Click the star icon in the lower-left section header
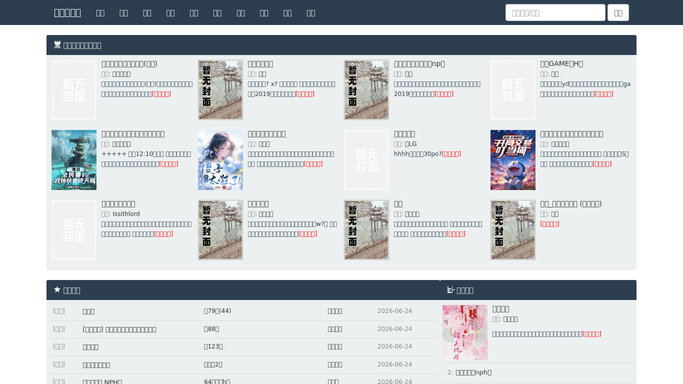Image resolution: width=683 pixels, height=384 pixels. pyautogui.click(x=57, y=290)
